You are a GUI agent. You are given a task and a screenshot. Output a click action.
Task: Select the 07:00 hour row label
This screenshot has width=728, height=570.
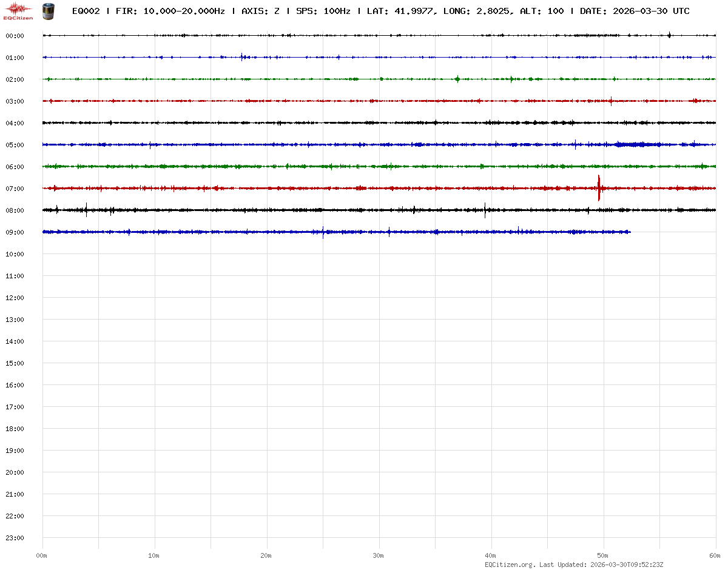click(15, 189)
